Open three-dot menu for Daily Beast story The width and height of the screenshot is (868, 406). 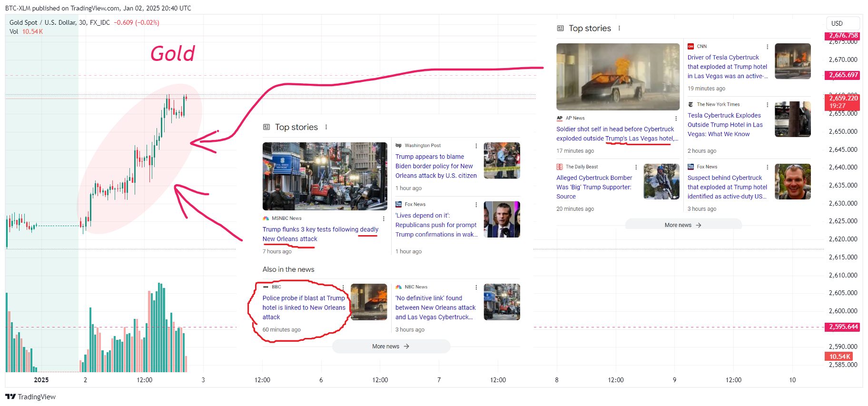[636, 167]
